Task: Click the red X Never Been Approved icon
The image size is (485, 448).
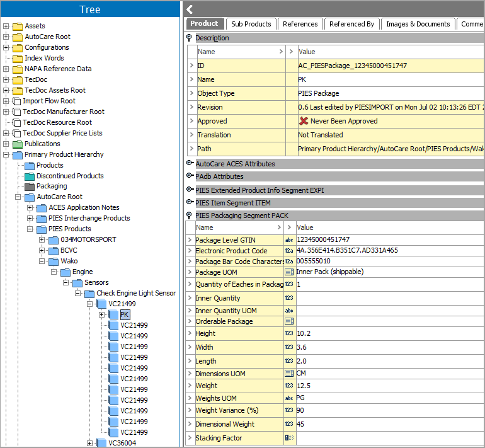Action: [304, 121]
